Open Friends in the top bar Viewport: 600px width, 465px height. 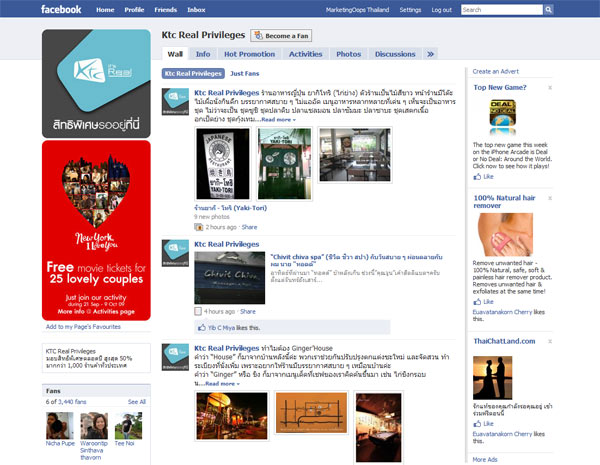pyautogui.click(x=166, y=10)
